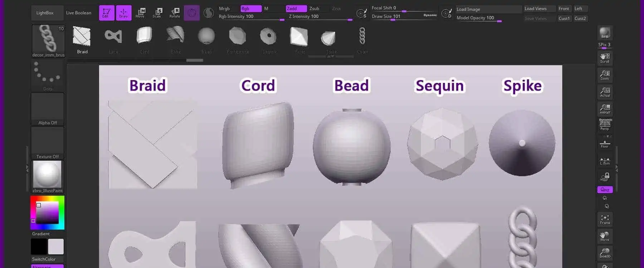Pick a hue in the color picker
The image size is (644, 268).
pos(62,212)
